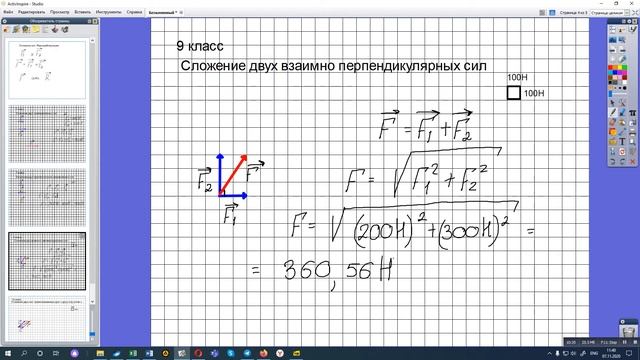Open the yellow Notes Browser icon

(x=36, y=29)
